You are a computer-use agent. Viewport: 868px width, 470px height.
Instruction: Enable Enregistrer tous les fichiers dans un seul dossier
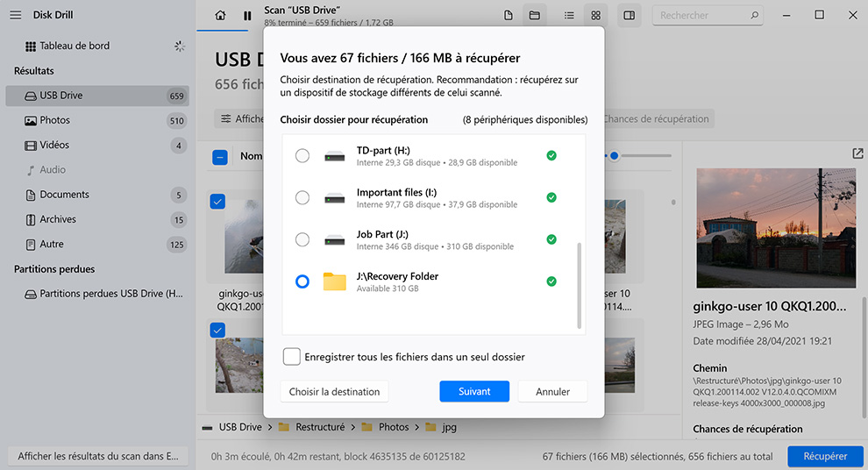[292, 357]
